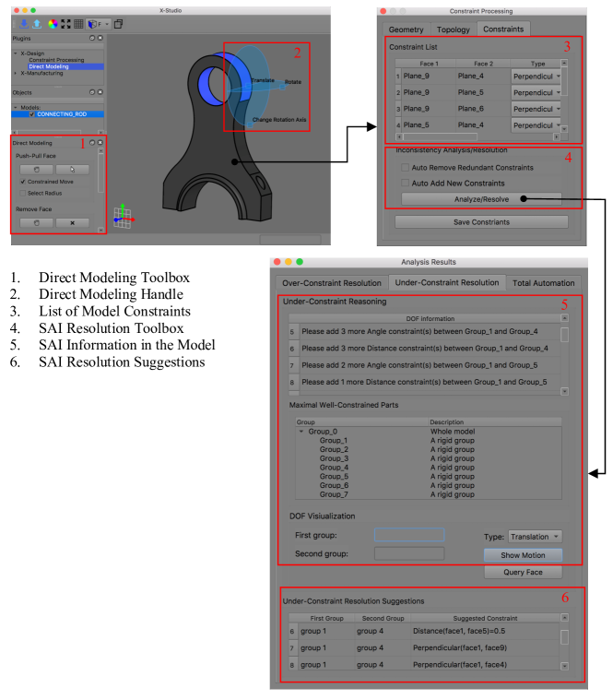Image resolution: width=613 pixels, height=700 pixels.
Task: Switch to the Geometry tab
Action: click(x=406, y=30)
